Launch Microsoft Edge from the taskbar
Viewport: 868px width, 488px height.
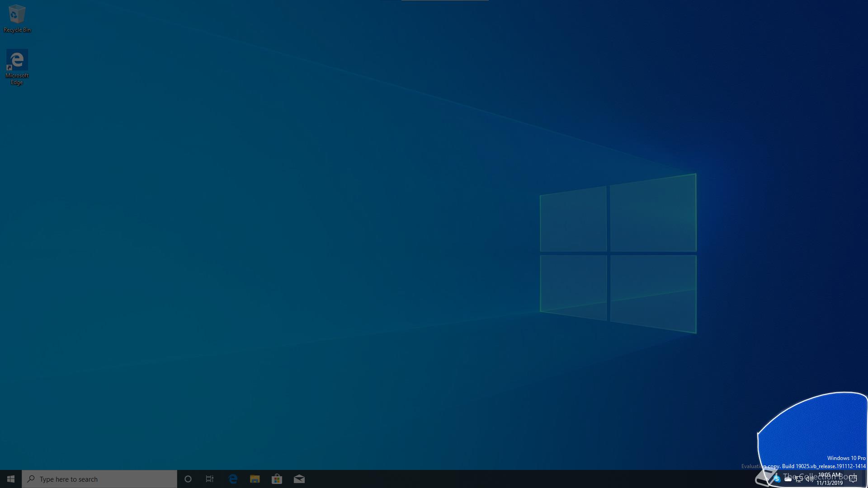pos(233,479)
